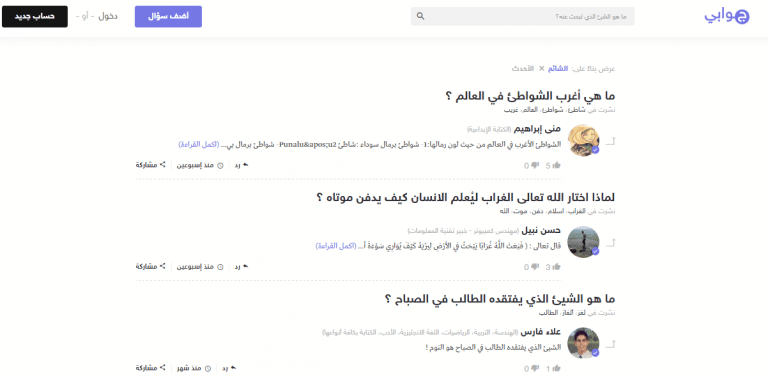Open the دخول login link
The height and width of the screenshot is (376, 768).
(108, 17)
